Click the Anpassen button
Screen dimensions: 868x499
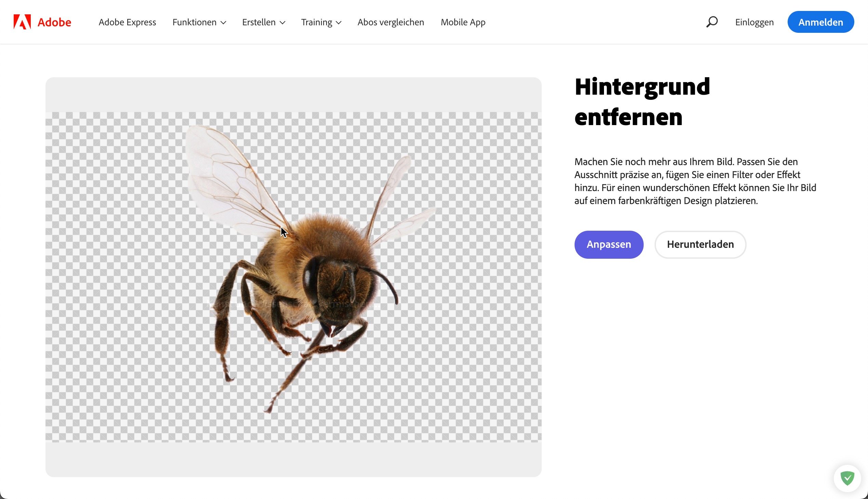point(609,244)
